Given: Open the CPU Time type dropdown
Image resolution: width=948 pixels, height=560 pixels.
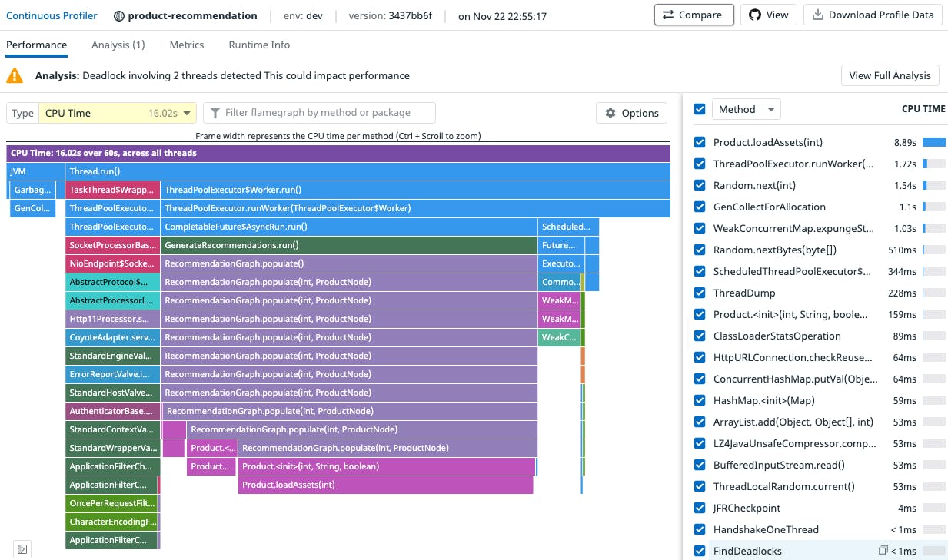Looking at the screenshot, I should [x=117, y=113].
